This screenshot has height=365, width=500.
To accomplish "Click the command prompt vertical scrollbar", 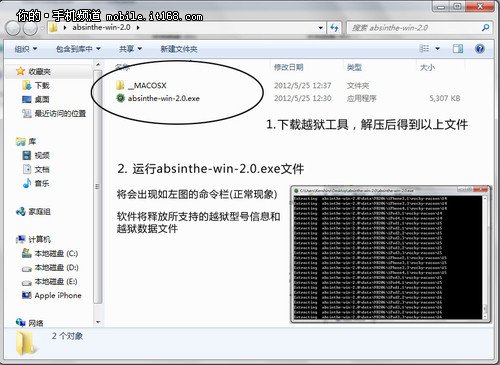I will tap(485, 257).
